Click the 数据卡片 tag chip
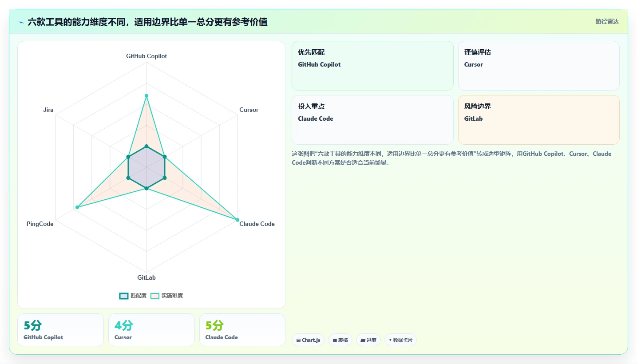637x364 pixels. click(400, 340)
